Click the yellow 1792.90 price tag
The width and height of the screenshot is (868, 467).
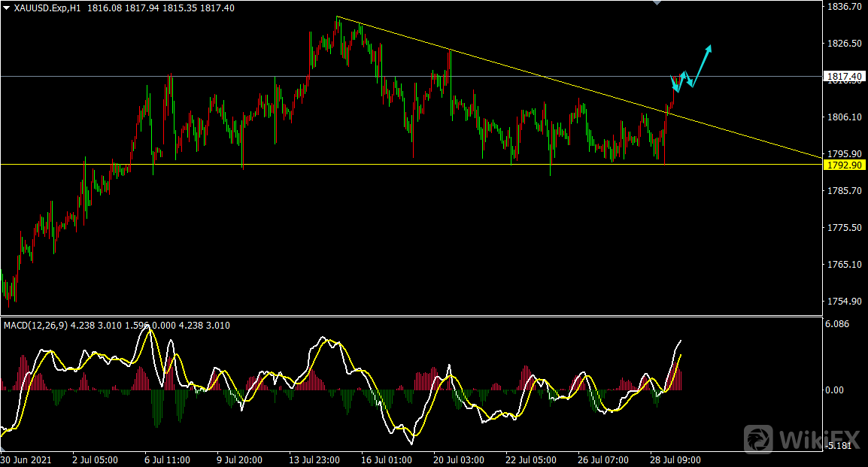point(843,165)
